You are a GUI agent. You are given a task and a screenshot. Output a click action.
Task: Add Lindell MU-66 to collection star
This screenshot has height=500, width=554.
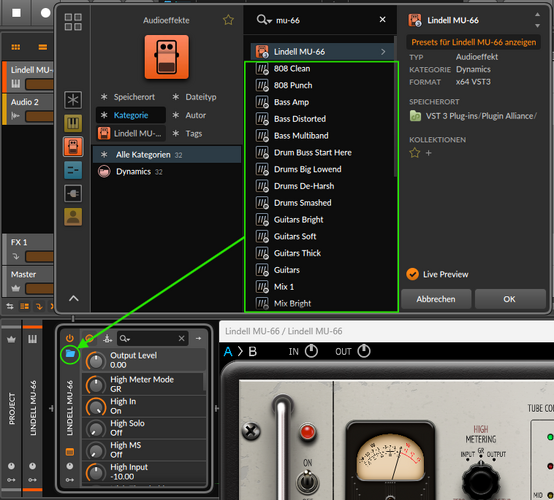click(415, 153)
